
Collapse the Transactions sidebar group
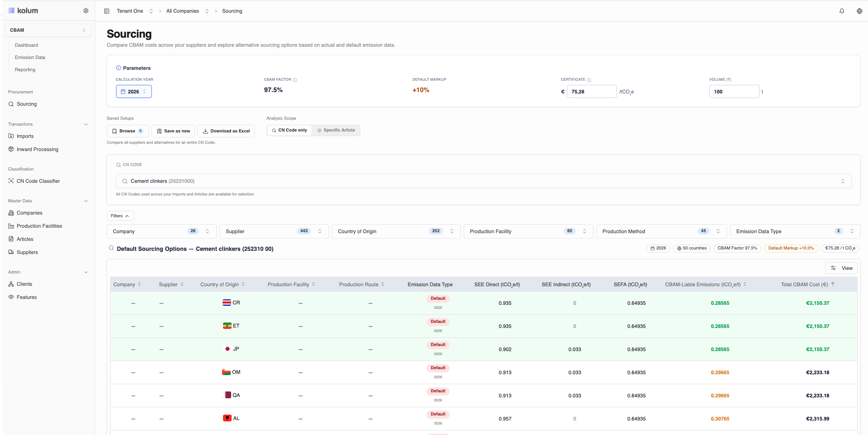[x=86, y=124]
